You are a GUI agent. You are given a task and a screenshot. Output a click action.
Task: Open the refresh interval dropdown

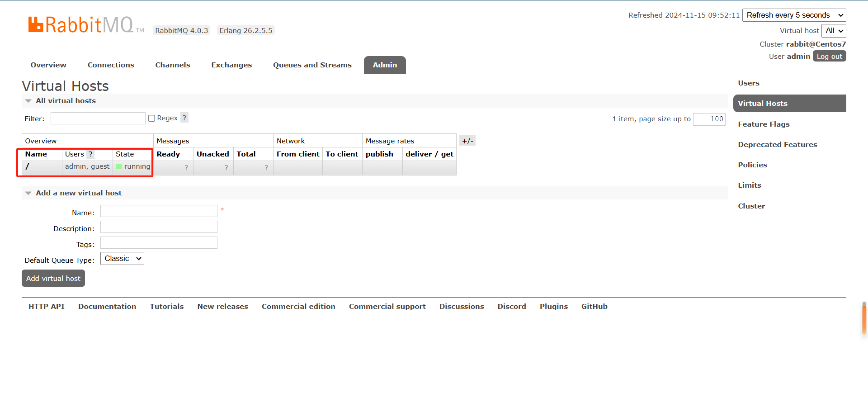pyautogui.click(x=794, y=15)
